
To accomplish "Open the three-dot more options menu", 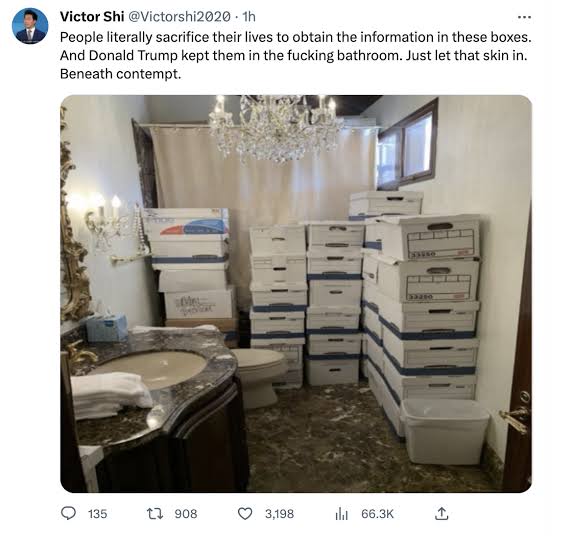I will 524,17.
